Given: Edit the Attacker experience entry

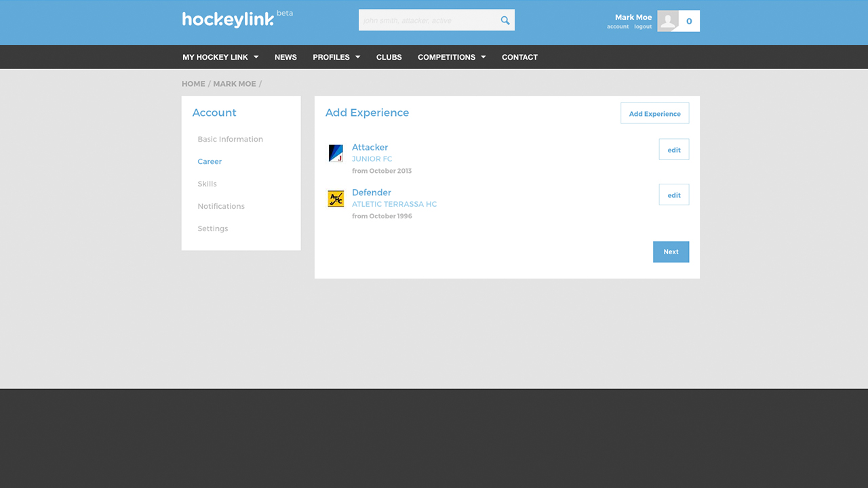Looking at the screenshot, I should [x=674, y=150].
